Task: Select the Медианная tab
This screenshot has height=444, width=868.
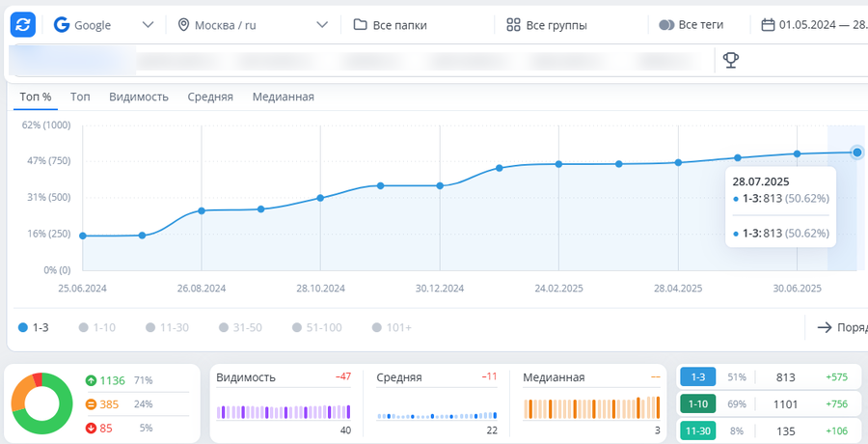Action: point(283,97)
